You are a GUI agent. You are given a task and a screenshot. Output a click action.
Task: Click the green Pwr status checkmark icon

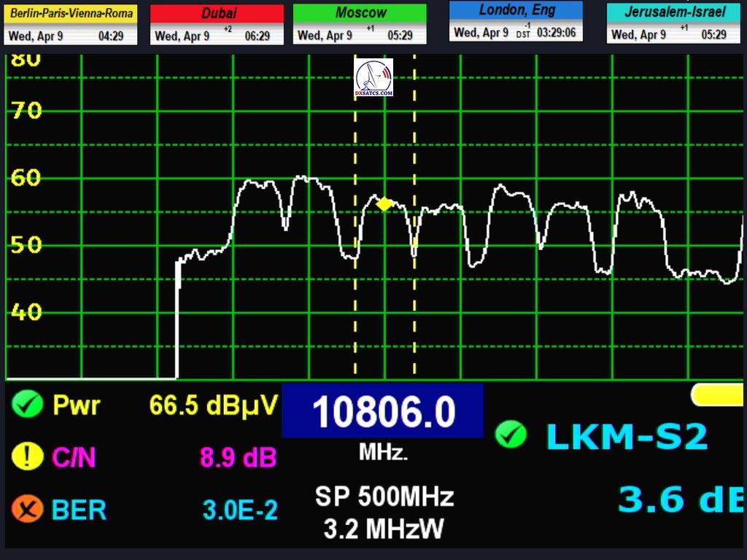pyautogui.click(x=28, y=405)
